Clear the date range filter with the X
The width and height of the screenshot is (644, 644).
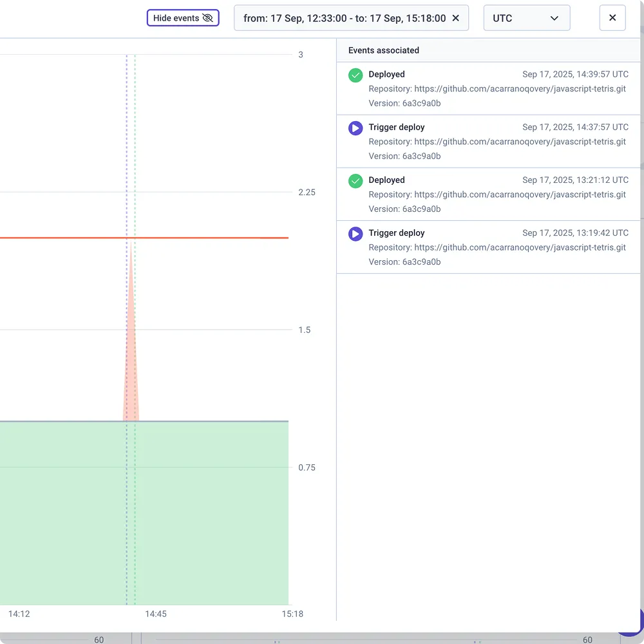pos(455,18)
